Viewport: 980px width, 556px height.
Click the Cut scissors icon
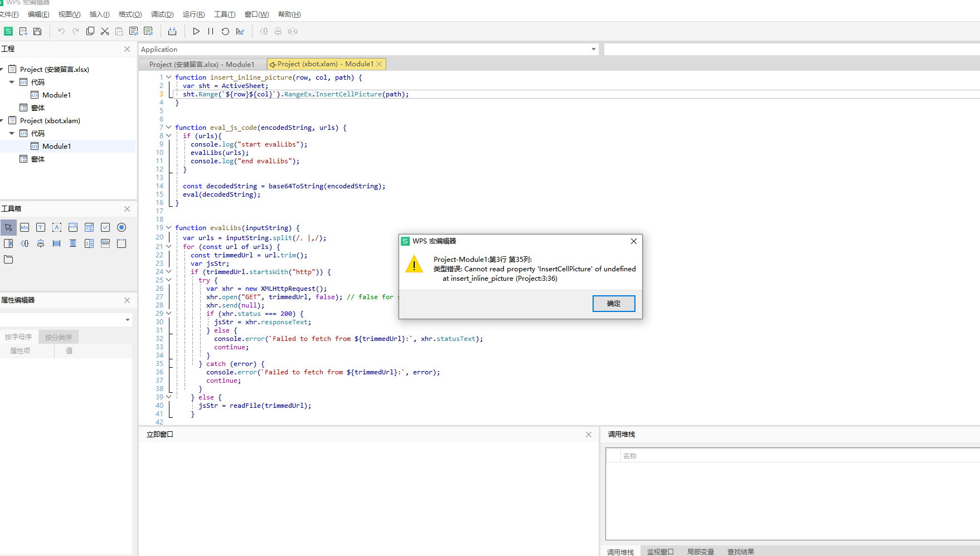[105, 32]
